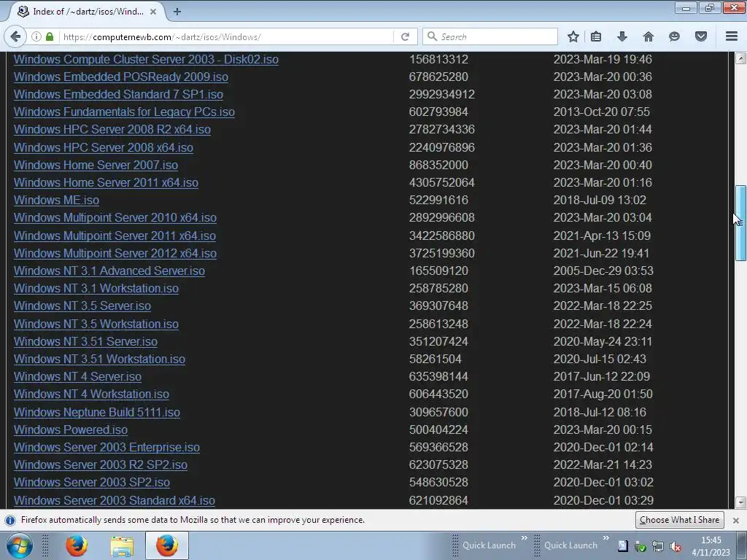This screenshot has width=747, height=560.
Task: Launch pinned Firefox taskbar icon
Action: tap(77, 545)
